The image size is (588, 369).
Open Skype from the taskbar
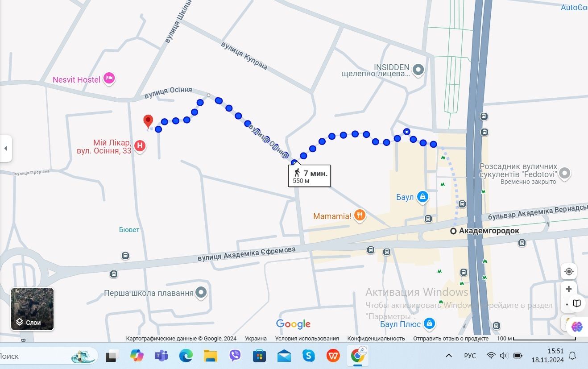(308, 356)
